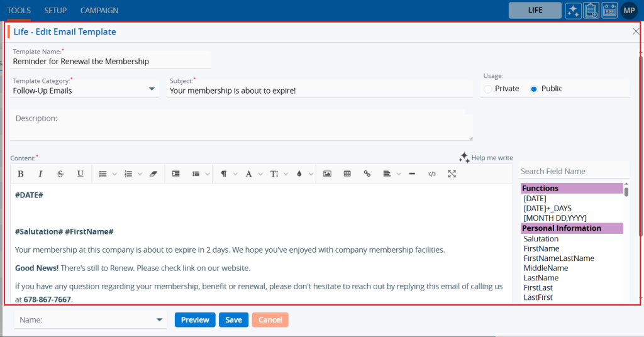This screenshot has height=337, width=644.
Task: Click the Save button
Action: pyautogui.click(x=233, y=320)
